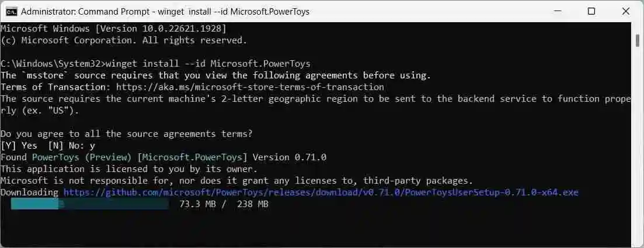Click the download progress bar

(89, 204)
